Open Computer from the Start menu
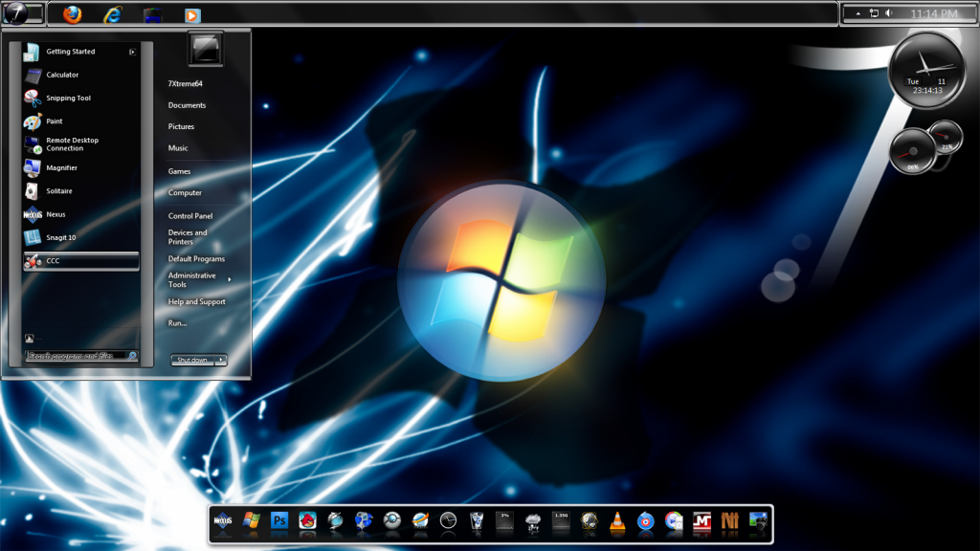This screenshot has width=980, height=551. coord(185,193)
